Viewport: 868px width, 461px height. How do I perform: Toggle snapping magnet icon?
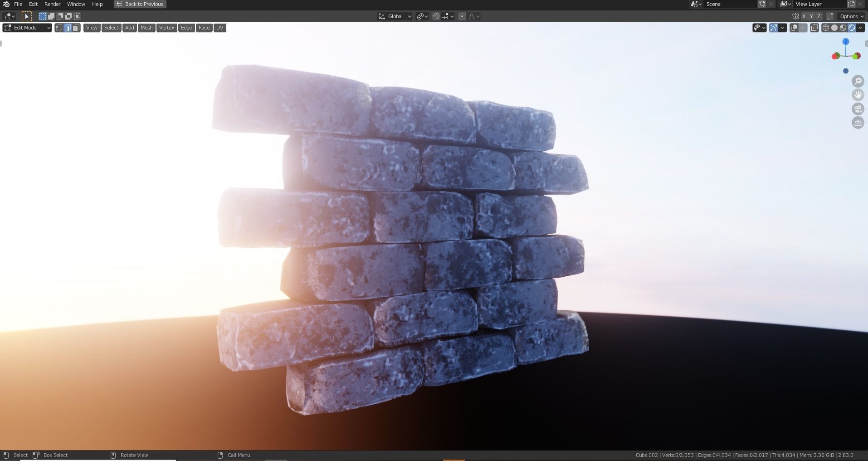click(x=436, y=16)
